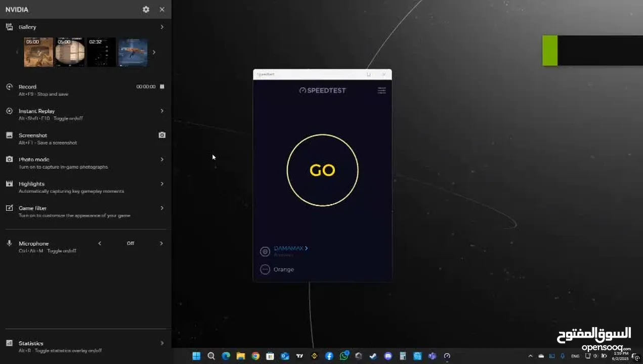Click the Screenshot picture icon
Viewport: 643px width, 364px height.
(9, 135)
